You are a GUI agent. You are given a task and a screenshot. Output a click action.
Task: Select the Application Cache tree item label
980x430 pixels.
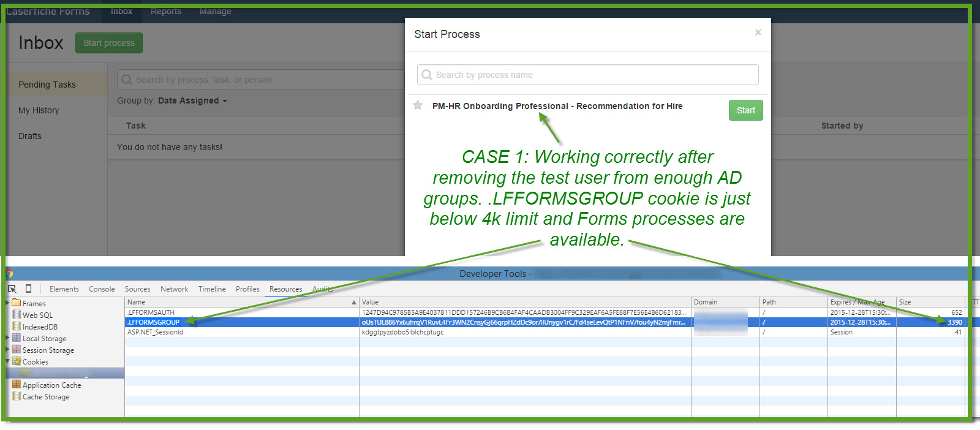pos(51,385)
